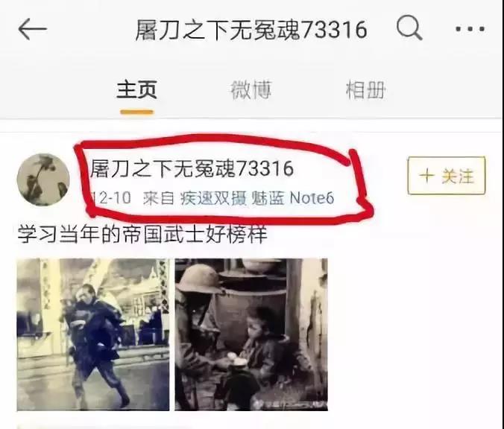Follow the user via 关注 button
The width and height of the screenshot is (504, 429).
[446, 175]
